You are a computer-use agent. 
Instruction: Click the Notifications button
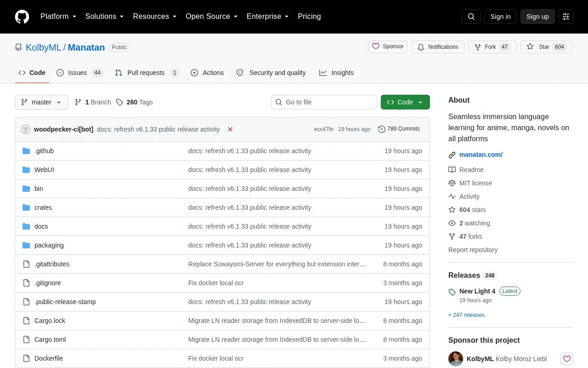[x=438, y=47]
